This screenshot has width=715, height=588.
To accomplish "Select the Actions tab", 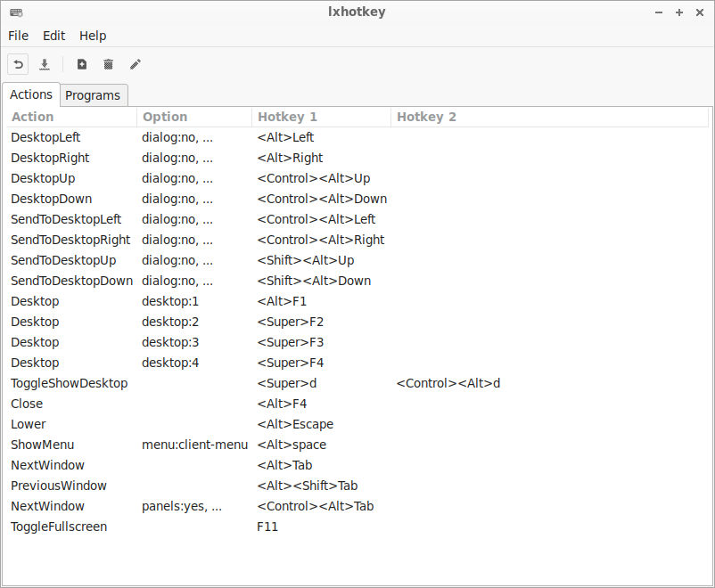I will [31, 94].
